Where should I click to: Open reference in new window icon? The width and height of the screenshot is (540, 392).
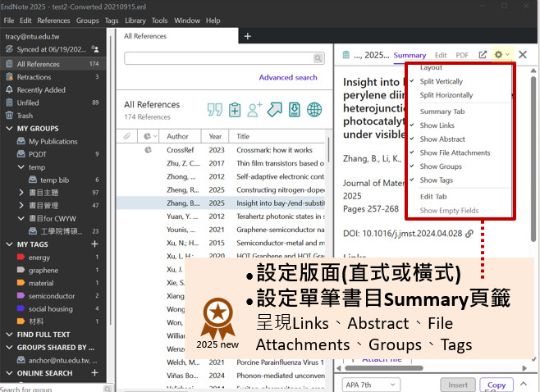pos(483,55)
